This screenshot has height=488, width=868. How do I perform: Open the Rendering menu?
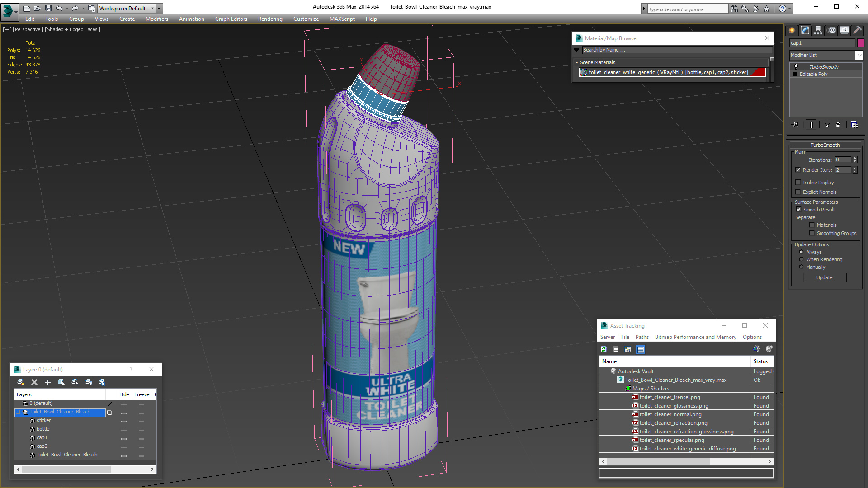coord(270,19)
